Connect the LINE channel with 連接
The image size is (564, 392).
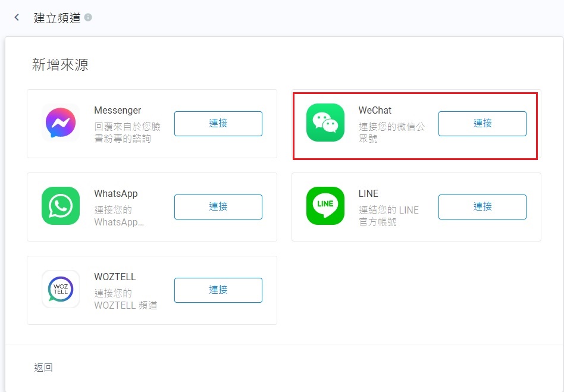click(482, 207)
